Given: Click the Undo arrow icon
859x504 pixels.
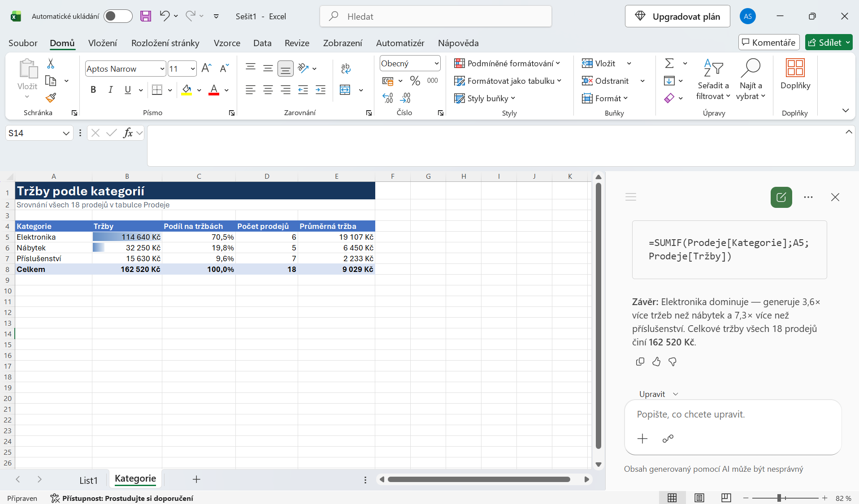Looking at the screenshot, I should pyautogui.click(x=165, y=16).
